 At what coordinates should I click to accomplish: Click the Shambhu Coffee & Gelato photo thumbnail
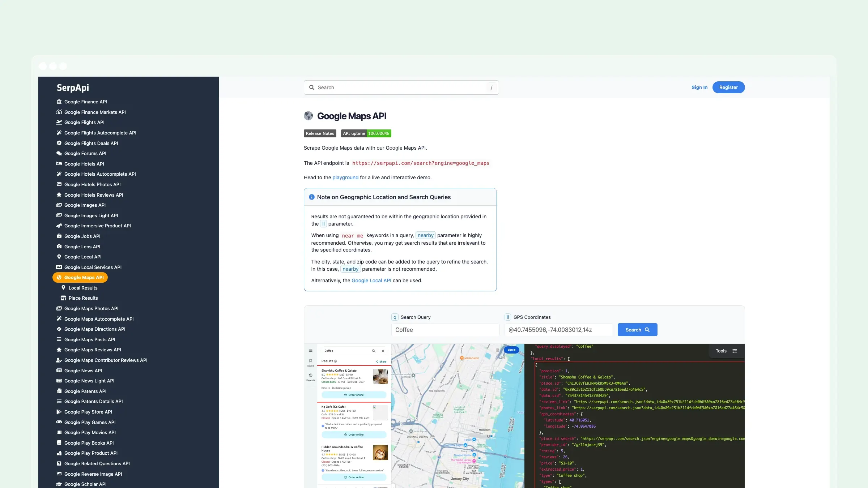pyautogui.click(x=380, y=376)
